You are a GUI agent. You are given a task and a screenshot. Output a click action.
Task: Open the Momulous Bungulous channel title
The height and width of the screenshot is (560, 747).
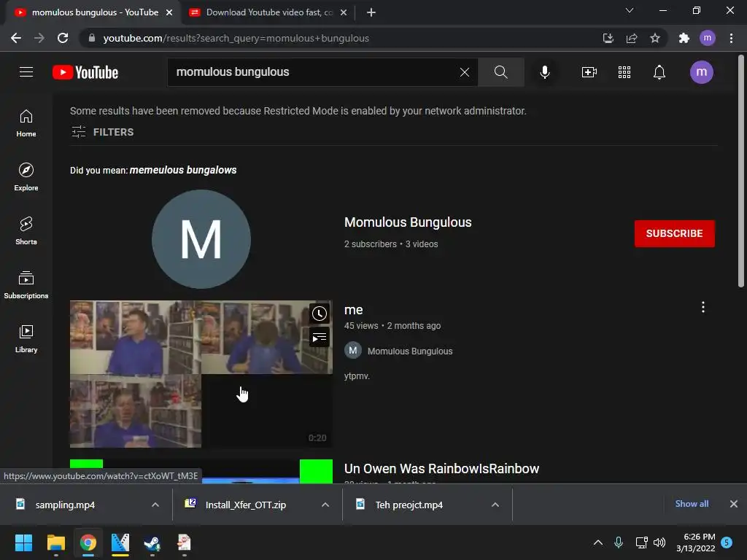(408, 222)
